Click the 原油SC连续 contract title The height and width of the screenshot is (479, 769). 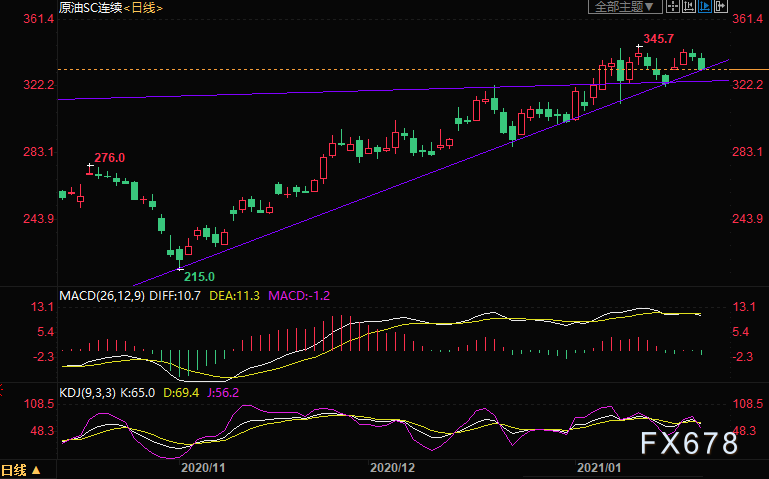(x=90, y=7)
